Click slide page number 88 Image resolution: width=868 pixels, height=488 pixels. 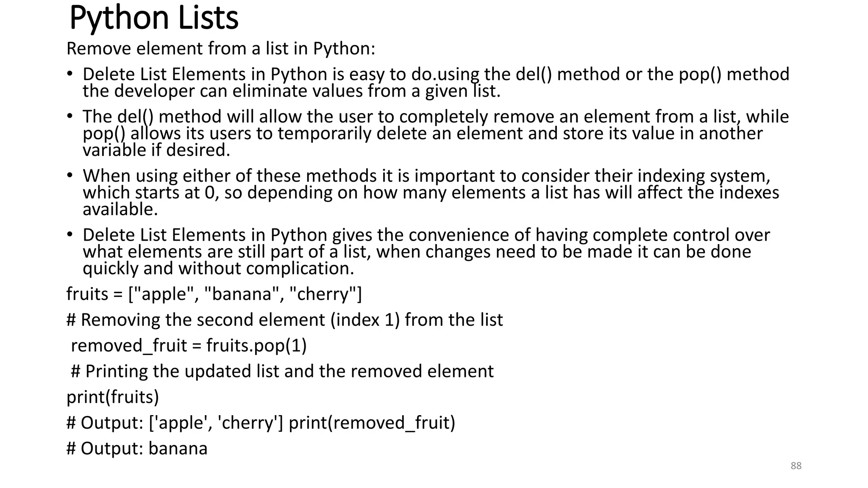pyautogui.click(x=796, y=466)
